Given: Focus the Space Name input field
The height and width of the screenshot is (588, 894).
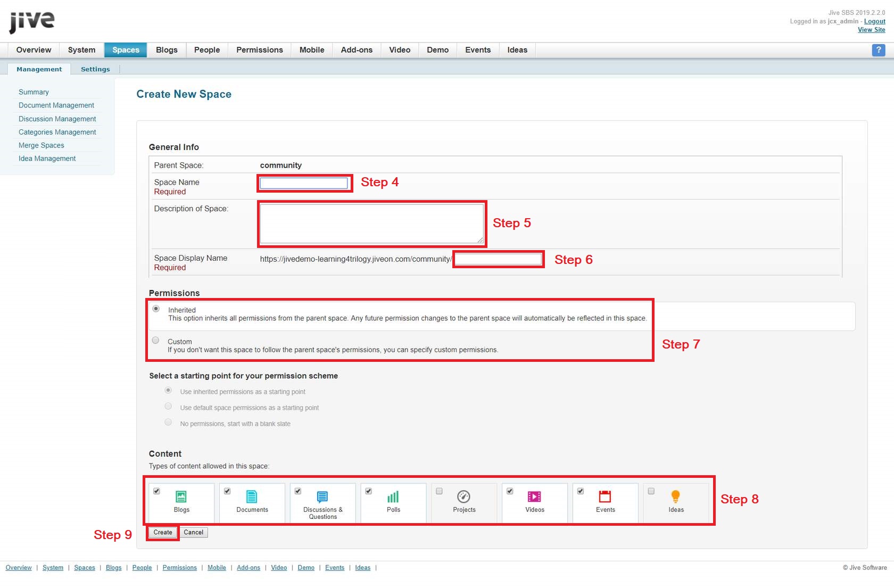Looking at the screenshot, I should [304, 183].
